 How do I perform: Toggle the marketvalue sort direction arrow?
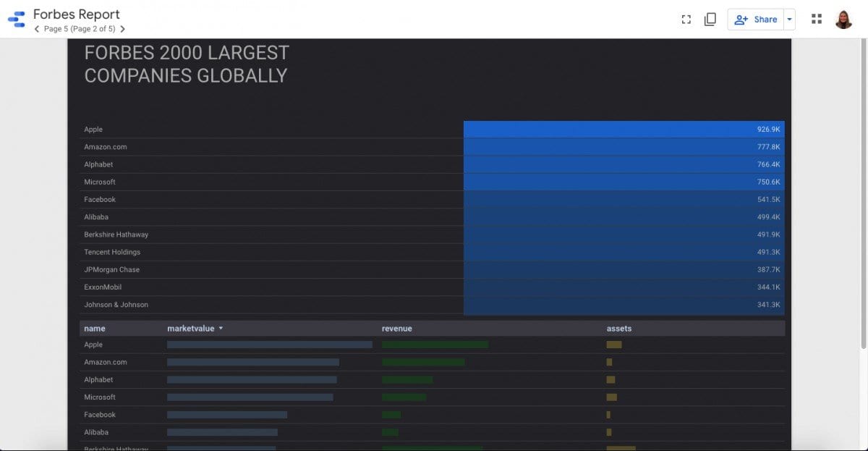221,329
